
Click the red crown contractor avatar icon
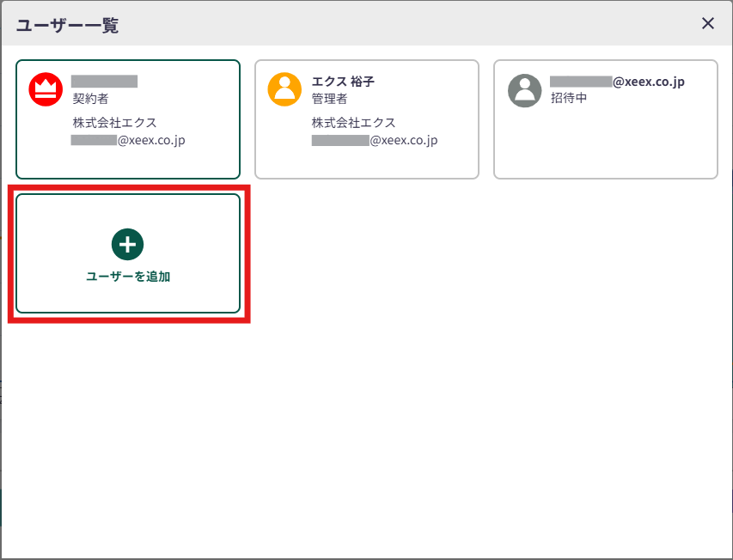pyautogui.click(x=46, y=90)
